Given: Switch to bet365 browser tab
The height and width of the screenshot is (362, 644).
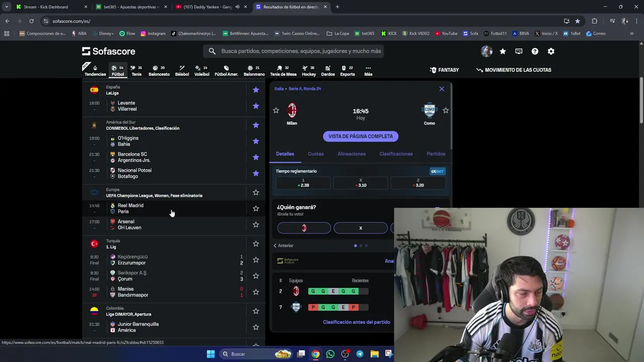Looking at the screenshot, I should pos(131,7).
